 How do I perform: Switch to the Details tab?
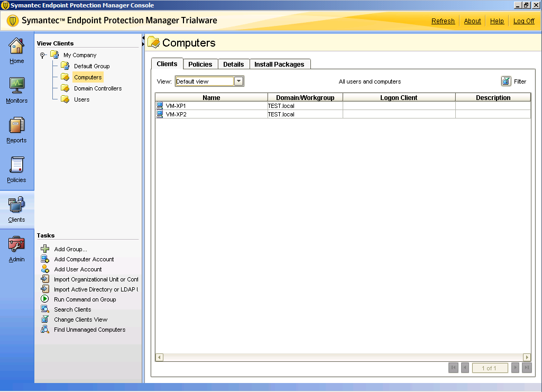pos(234,65)
